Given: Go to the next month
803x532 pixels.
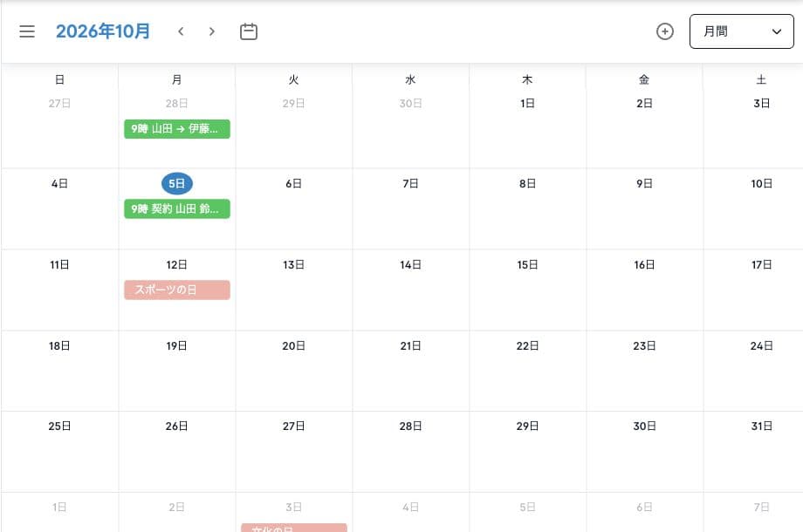Looking at the screenshot, I should tap(211, 31).
